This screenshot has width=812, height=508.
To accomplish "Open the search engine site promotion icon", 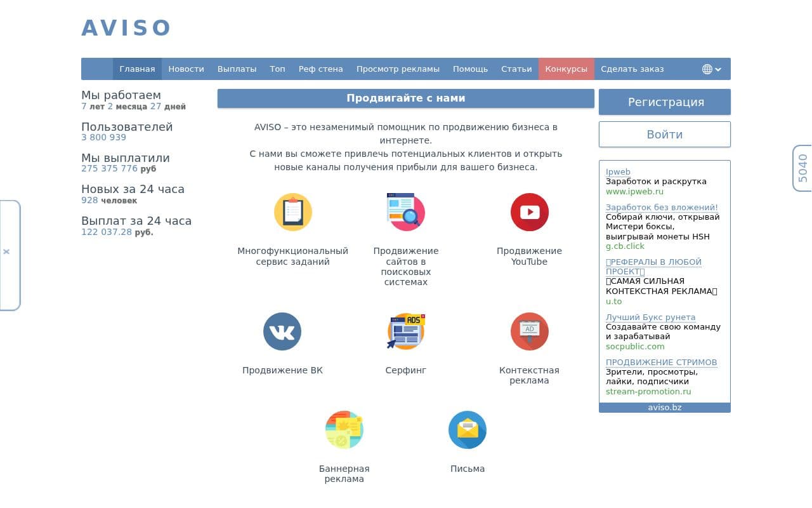I will point(406,212).
